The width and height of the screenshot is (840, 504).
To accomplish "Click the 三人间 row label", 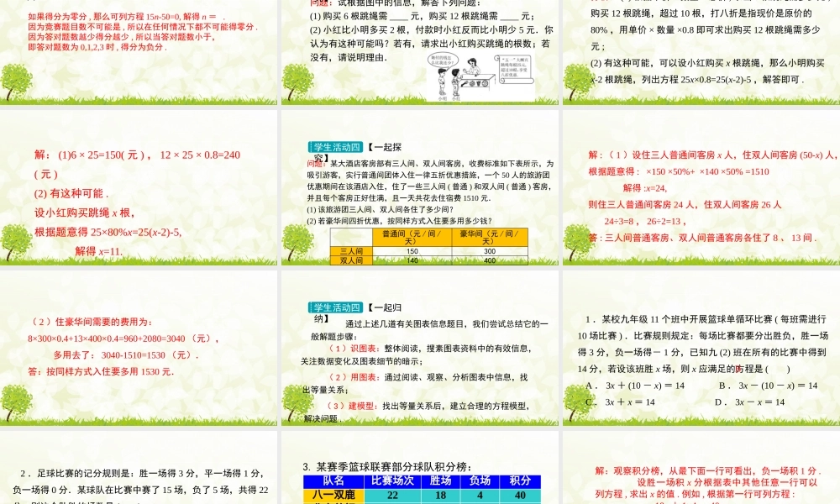I will click(351, 251).
